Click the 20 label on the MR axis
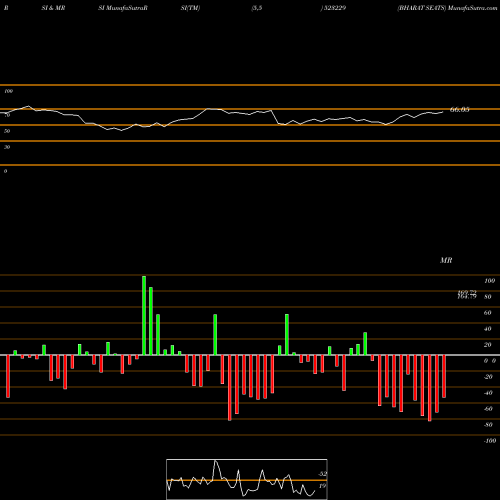This screenshot has width=500, height=500. [x=488, y=345]
